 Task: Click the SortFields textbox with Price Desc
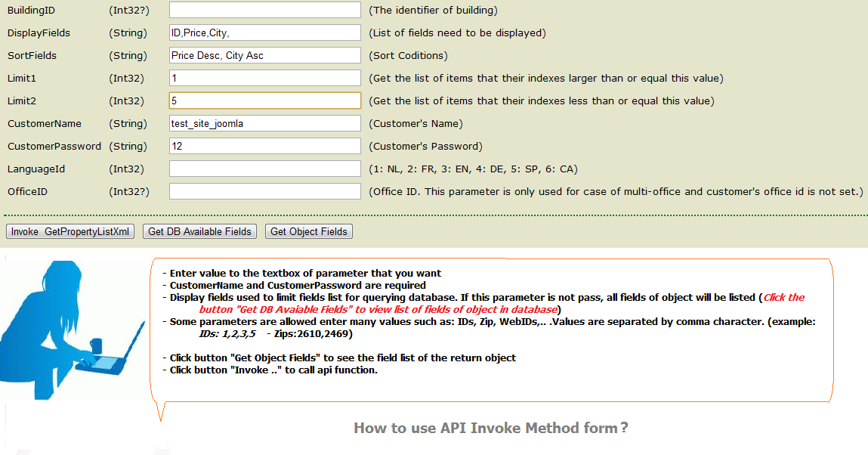[x=264, y=55]
